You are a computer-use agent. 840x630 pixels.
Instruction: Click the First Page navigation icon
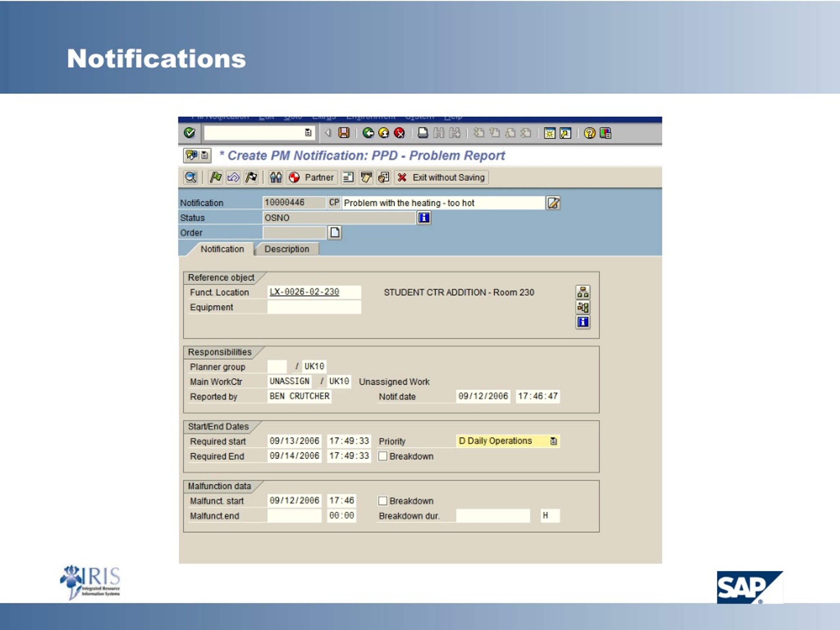tap(479, 133)
